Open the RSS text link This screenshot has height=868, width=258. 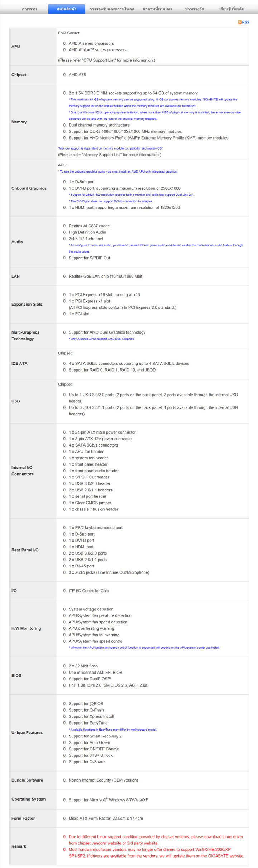click(245, 22)
